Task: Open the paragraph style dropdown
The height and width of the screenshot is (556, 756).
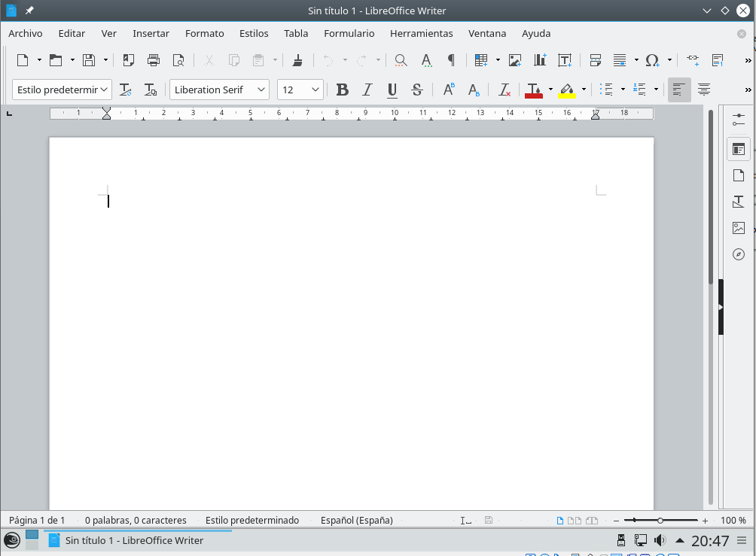Action: click(x=104, y=90)
